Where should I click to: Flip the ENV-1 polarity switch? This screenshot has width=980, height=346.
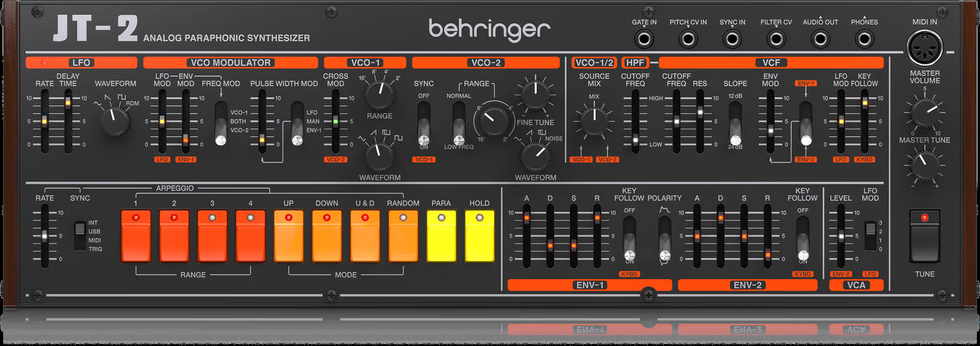pos(665,238)
